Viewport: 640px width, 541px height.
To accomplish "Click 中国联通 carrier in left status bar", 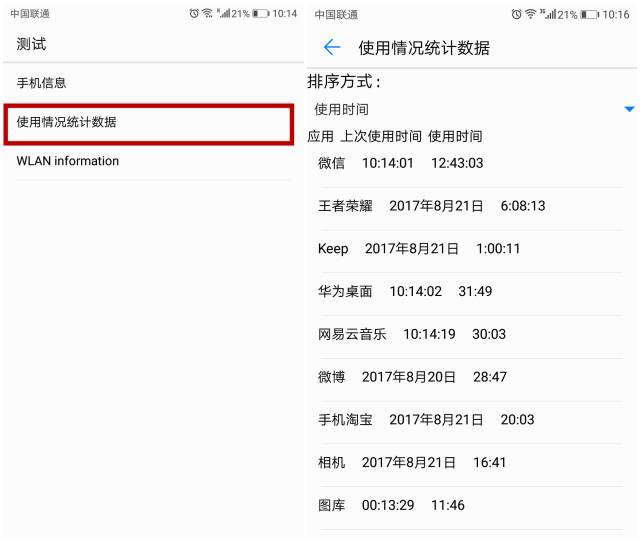I will (x=30, y=14).
